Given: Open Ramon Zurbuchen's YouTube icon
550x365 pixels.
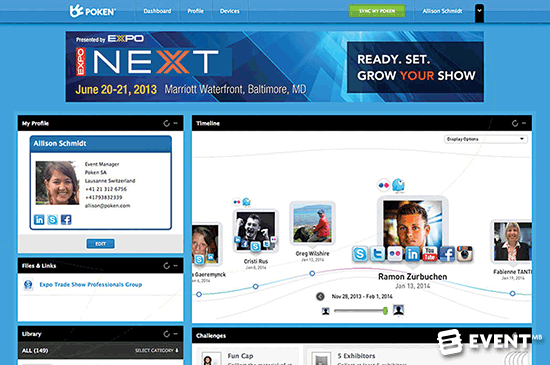Looking at the screenshot, I should [x=430, y=254].
